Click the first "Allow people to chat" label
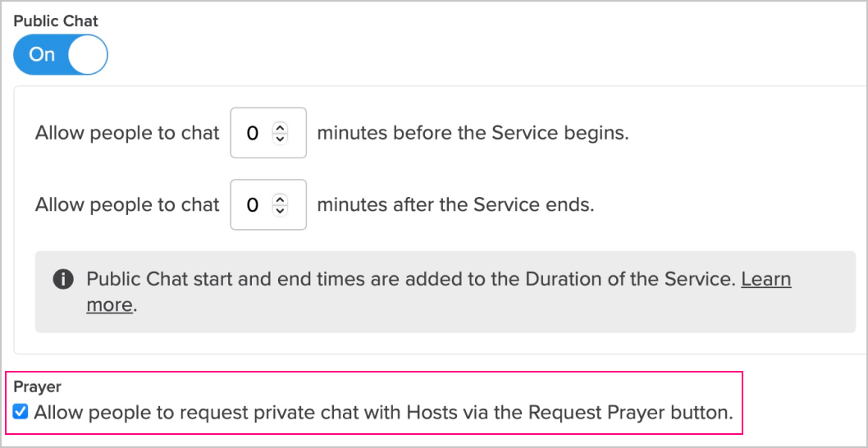 pyautogui.click(x=127, y=133)
